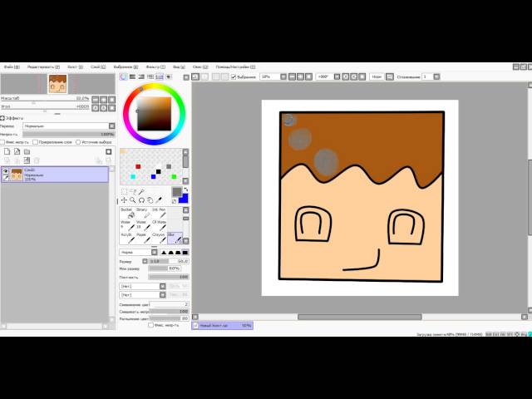This screenshot has height=399, width=532.
Task: Create a new normal layer
Action: click(7, 151)
